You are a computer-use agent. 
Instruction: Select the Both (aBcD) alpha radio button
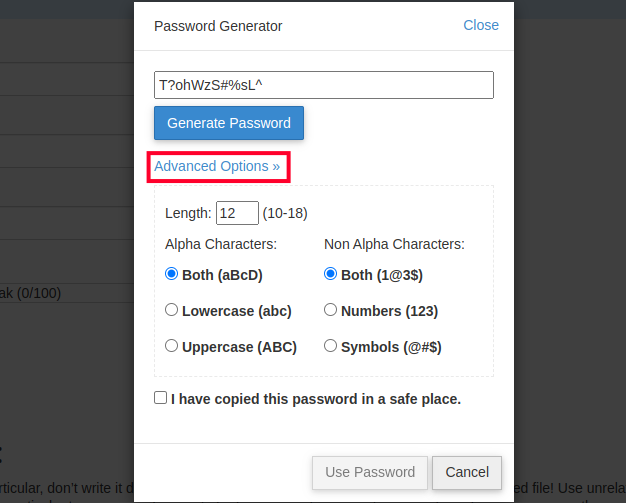[171, 274]
